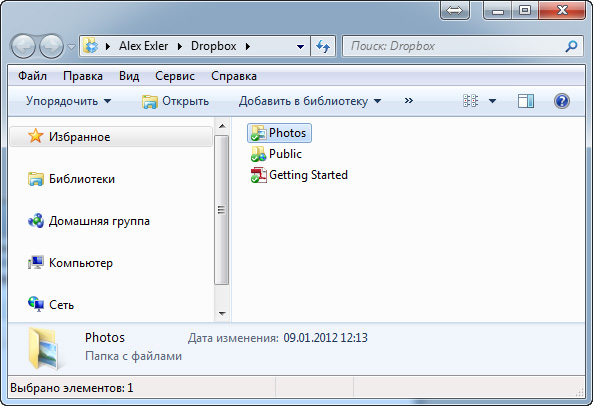
Task: Open the Файл menu
Action: 33,76
